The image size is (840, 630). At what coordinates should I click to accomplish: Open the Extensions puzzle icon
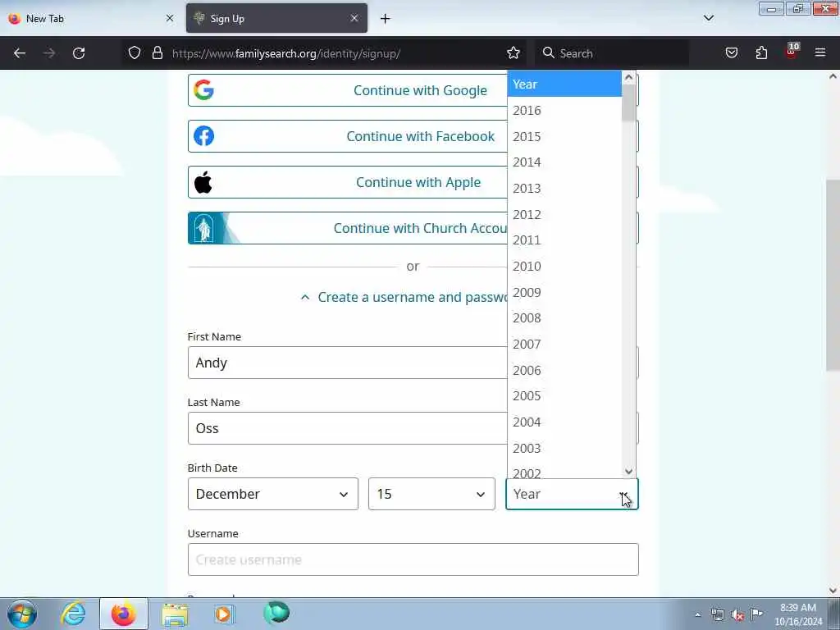(x=761, y=52)
